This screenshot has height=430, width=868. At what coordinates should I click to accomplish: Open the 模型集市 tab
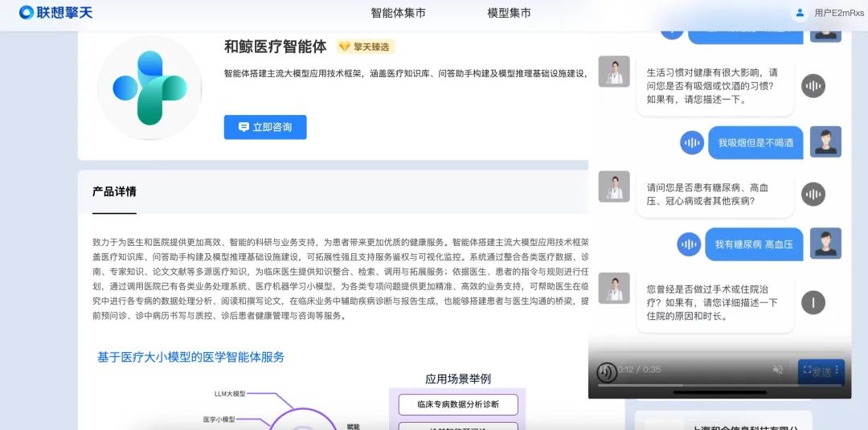509,13
